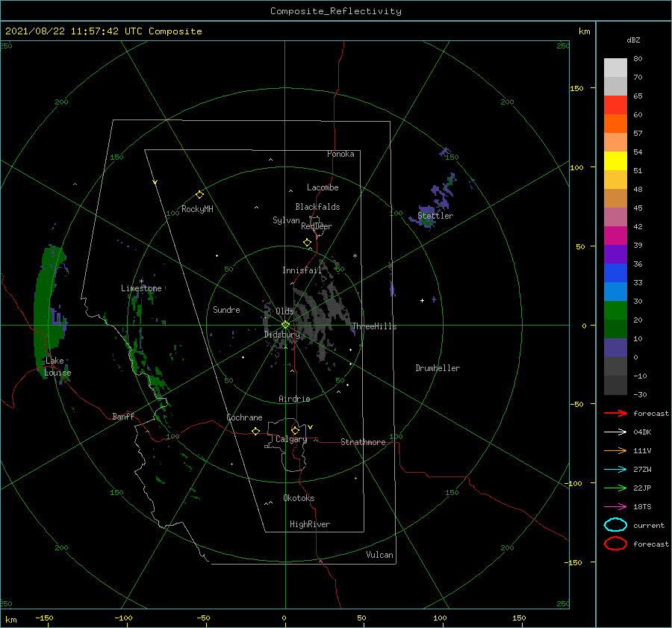
Task: Click the Limestone label
Action: tap(141, 288)
